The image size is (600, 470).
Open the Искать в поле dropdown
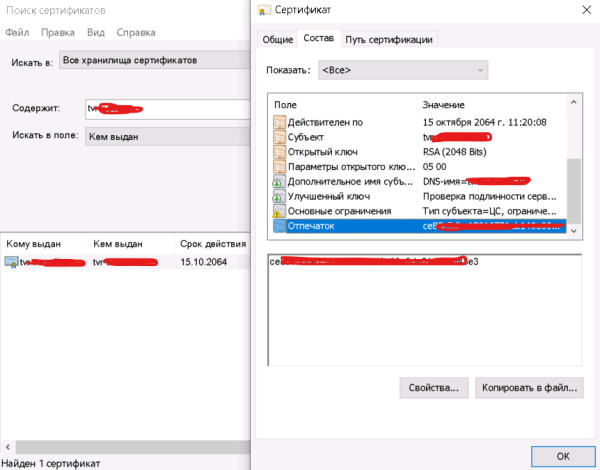(168, 137)
